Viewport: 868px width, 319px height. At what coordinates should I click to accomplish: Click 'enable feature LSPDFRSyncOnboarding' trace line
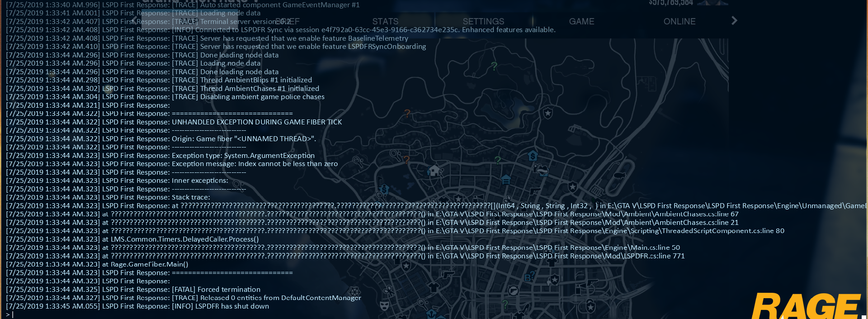tap(216, 47)
